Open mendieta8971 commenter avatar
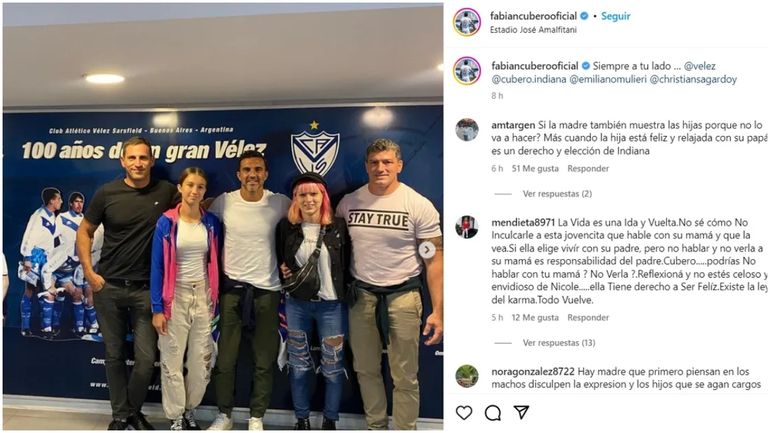This screenshot has width=770, height=433. (x=467, y=227)
